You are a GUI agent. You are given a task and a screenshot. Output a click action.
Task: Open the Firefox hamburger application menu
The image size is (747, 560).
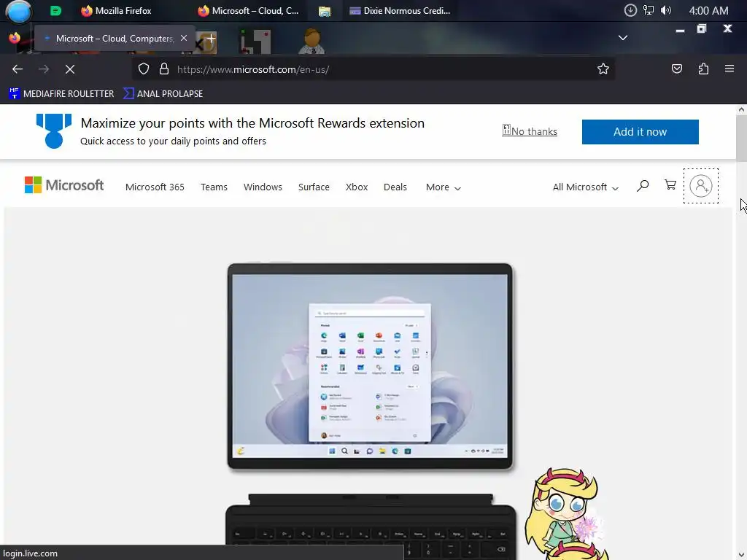click(729, 69)
